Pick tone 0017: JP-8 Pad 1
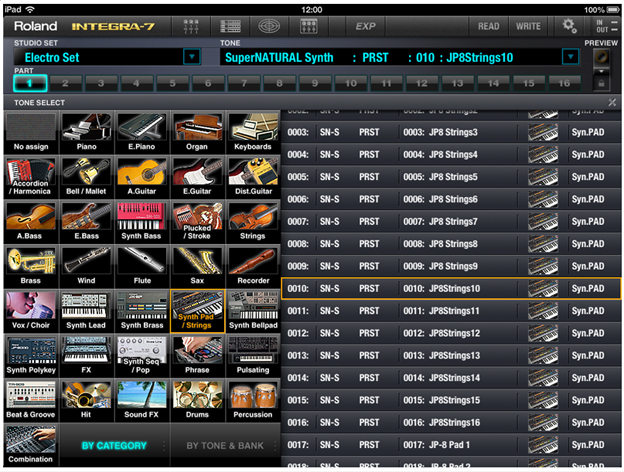 (x=451, y=445)
